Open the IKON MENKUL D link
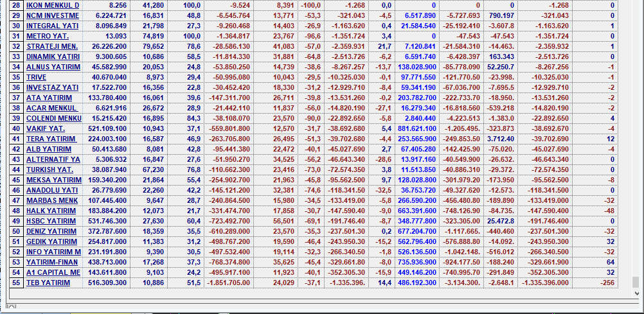Screen dimensions: 644x314 click(53, 5)
